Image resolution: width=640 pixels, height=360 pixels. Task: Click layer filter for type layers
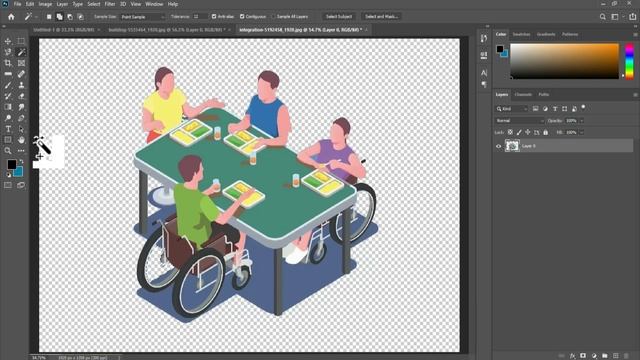click(555, 109)
